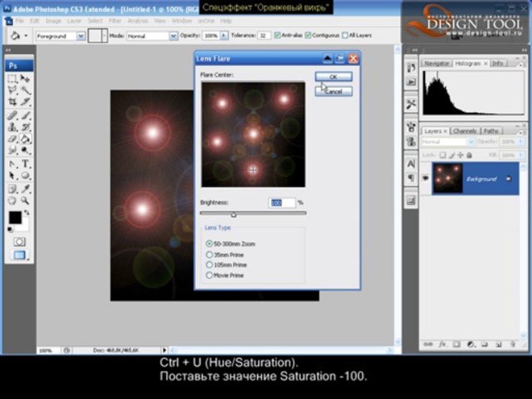Select Movie Prime lens type

point(209,275)
